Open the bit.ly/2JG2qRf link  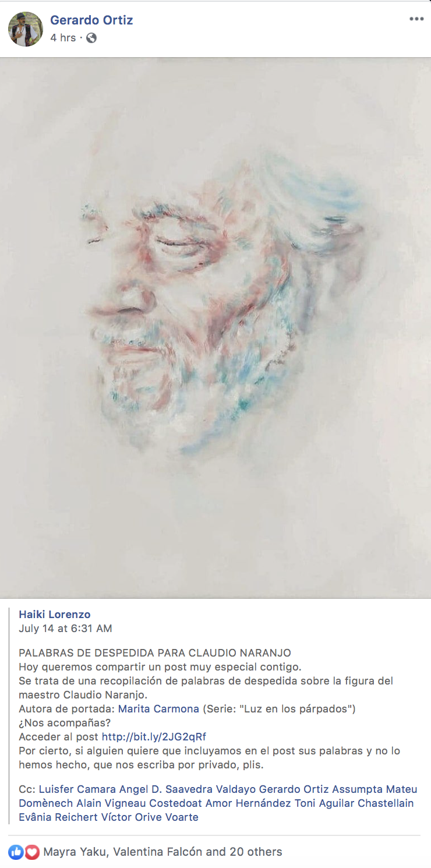click(x=154, y=737)
